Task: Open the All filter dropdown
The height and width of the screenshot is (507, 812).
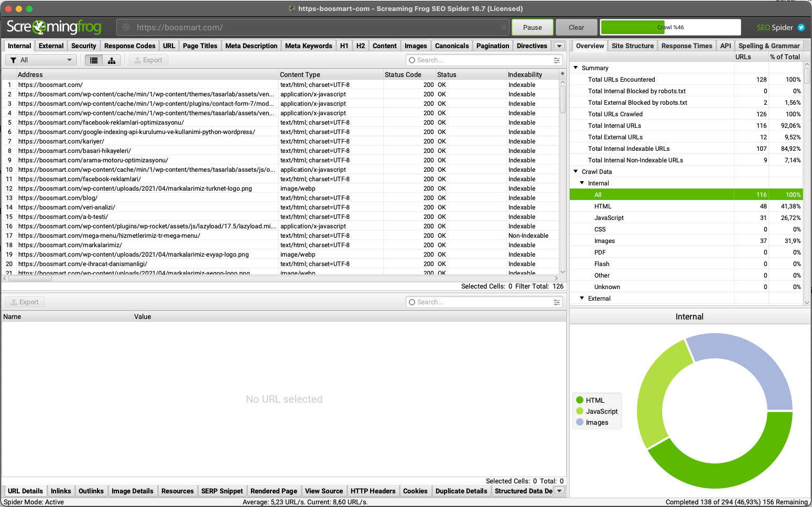Action: tap(40, 60)
